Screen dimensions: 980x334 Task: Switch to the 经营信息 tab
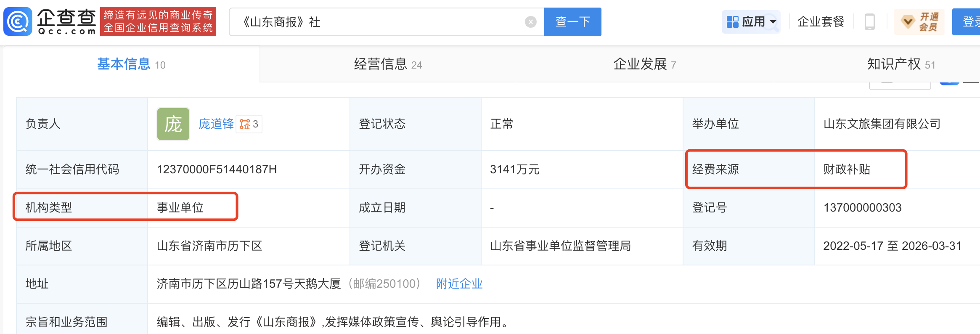tap(388, 64)
